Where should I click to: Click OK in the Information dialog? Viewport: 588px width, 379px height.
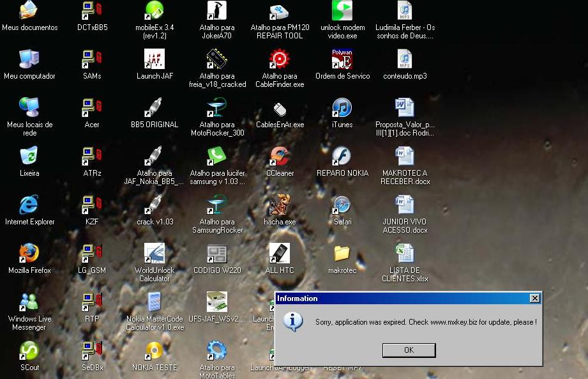[409, 350]
